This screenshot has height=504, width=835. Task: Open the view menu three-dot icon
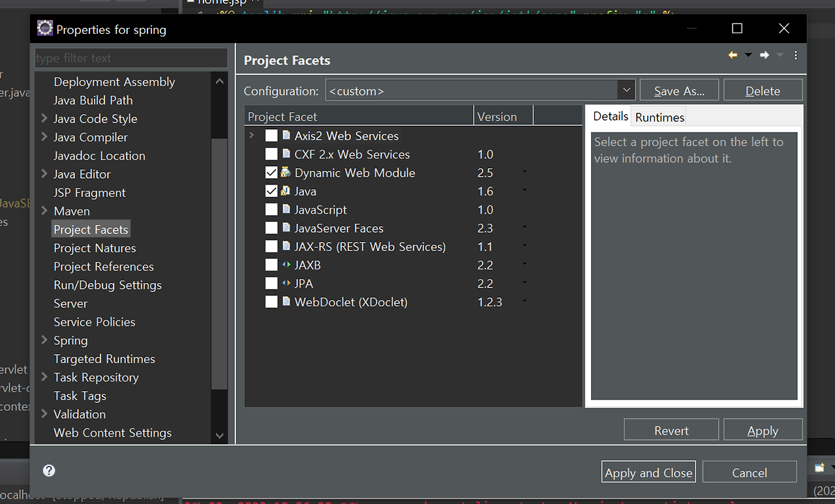click(x=795, y=55)
